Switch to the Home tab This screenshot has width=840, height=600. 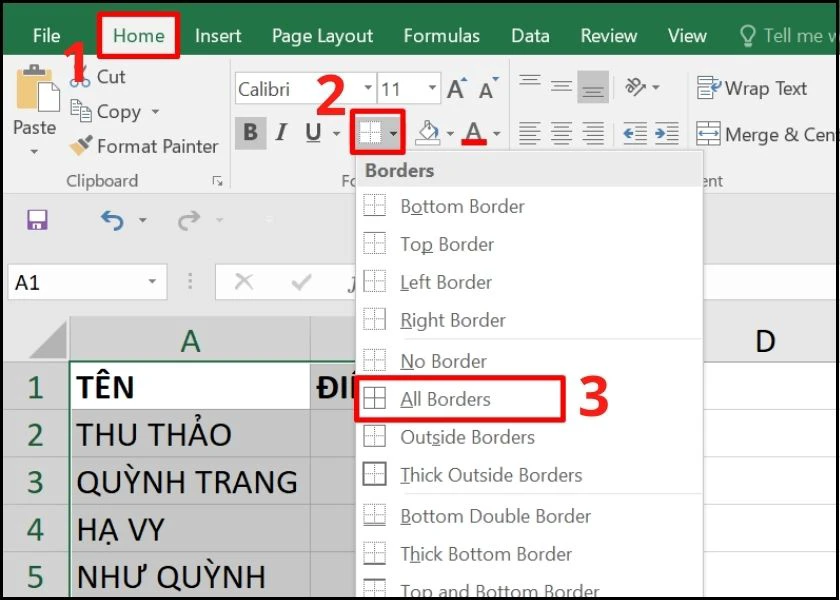click(x=139, y=36)
